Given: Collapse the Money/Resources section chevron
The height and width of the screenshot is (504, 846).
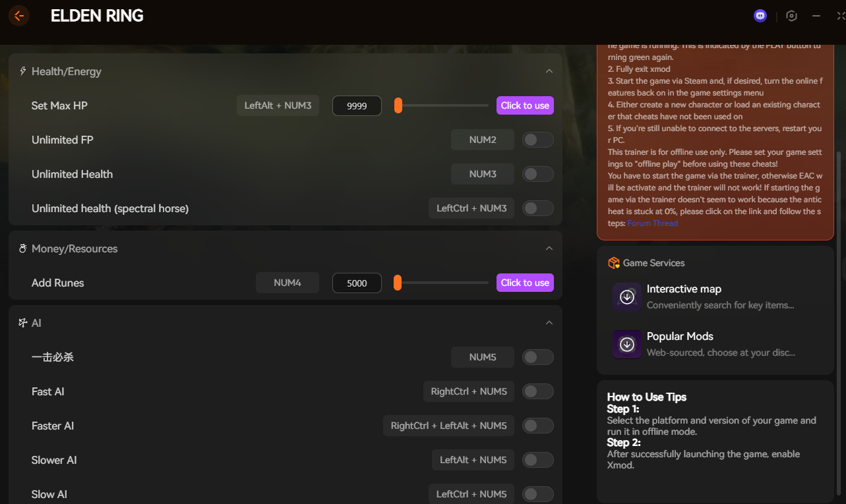Looking at the screenshot, I should (549, 248).
